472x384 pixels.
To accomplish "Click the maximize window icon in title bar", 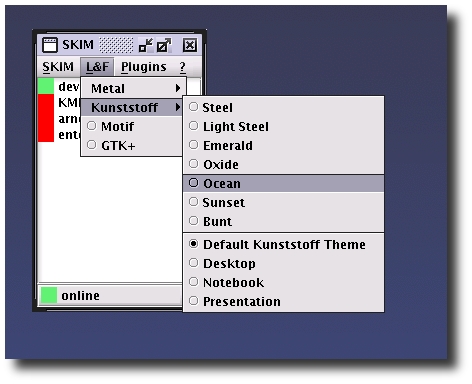I will point(164,45).
